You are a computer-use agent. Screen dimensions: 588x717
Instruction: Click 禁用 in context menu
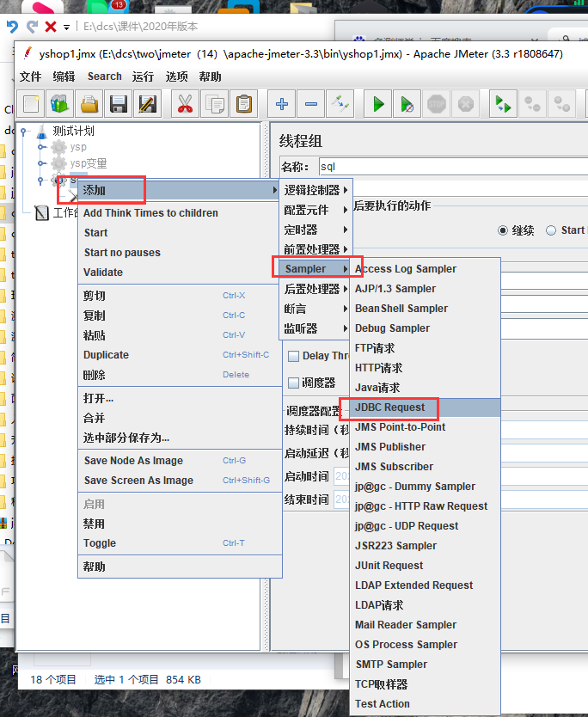click(x=181, y=524)
